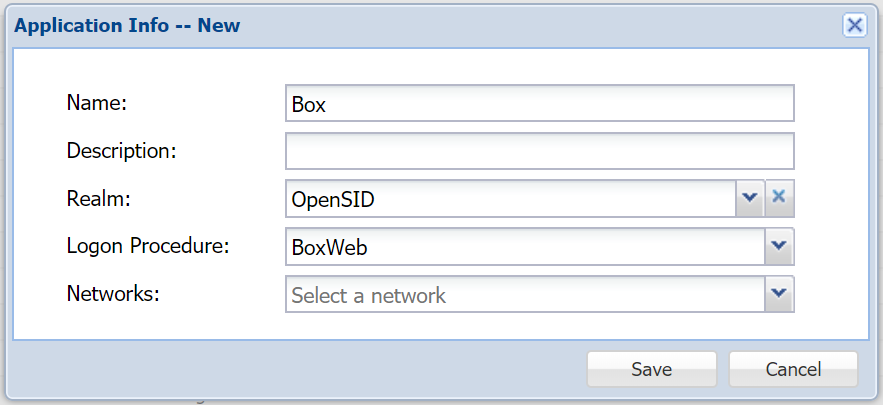Close the Application Info dialog with X
Screen dimensions: 883x405
point(854,26)
